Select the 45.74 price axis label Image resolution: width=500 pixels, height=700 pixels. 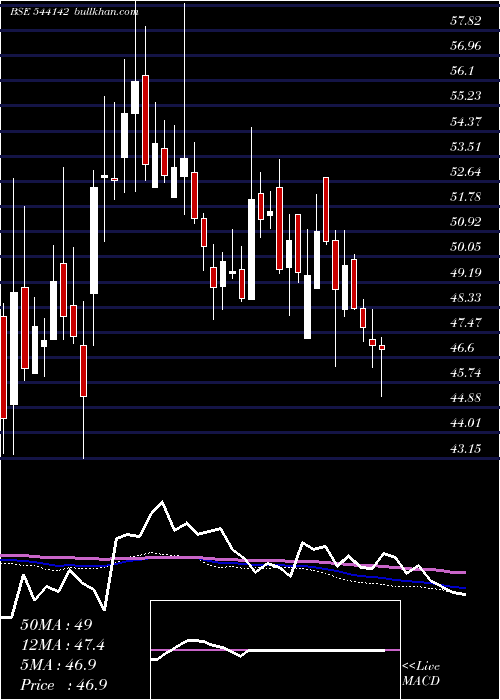(x=465, y=373)
